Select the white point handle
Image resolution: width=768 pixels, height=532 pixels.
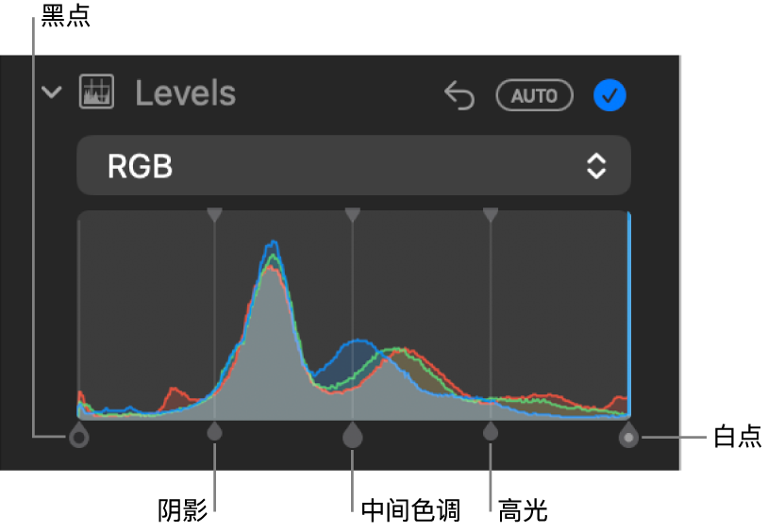click(x=628, y=436)
